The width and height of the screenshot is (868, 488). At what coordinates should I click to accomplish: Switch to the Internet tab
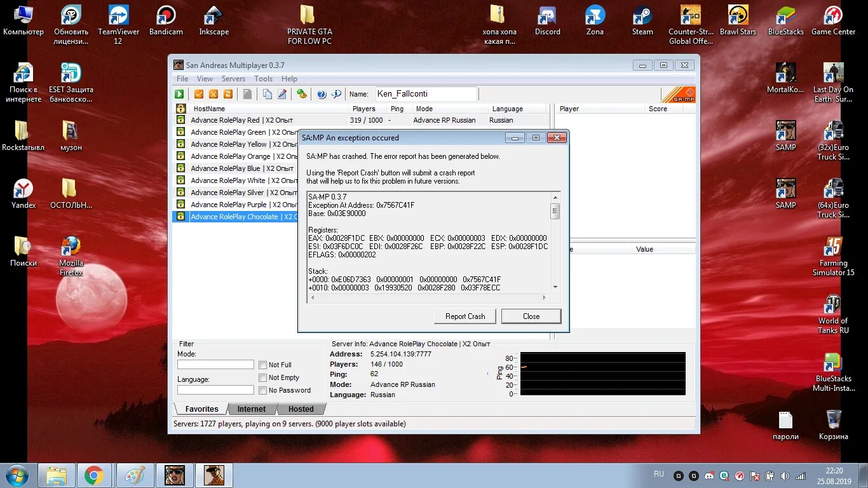(252, 409)
